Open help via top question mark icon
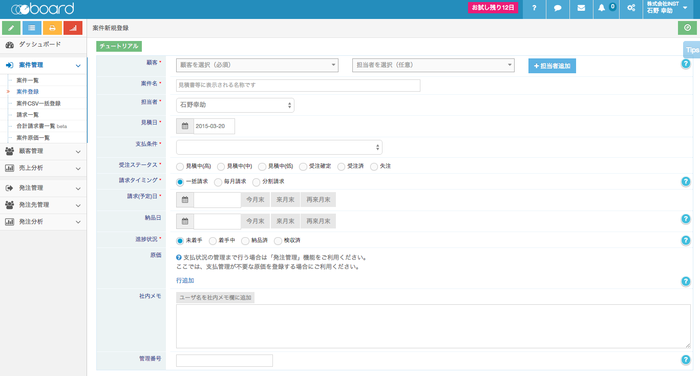Image resolution: width=700 pixels, height=376 pixels. (534, 8)
